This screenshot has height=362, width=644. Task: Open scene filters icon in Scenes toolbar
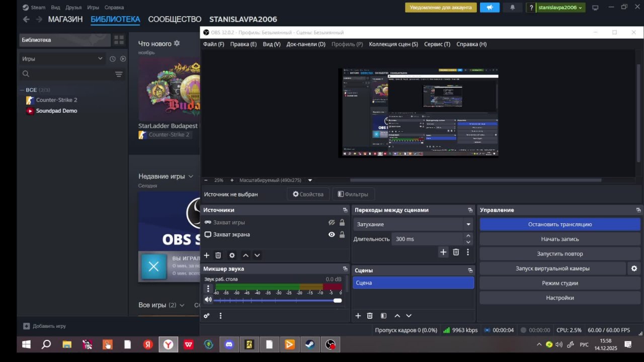383,316
